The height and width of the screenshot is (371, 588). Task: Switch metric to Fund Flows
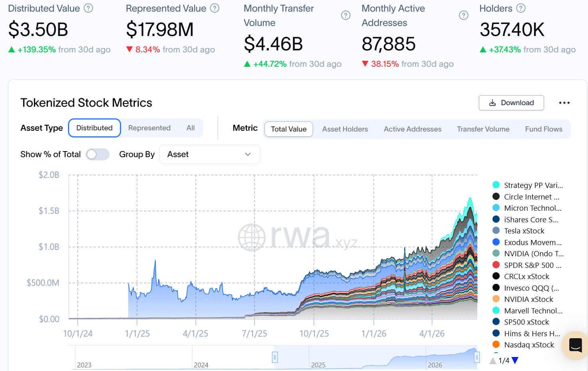[544, 129]
